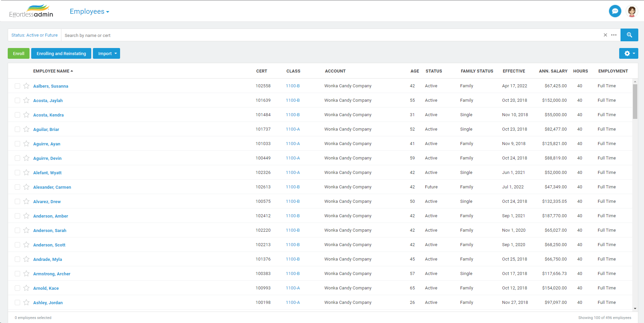This screenshot has height=323, width=644.
Task: Click the Enroll button
Action: [18, 53]
